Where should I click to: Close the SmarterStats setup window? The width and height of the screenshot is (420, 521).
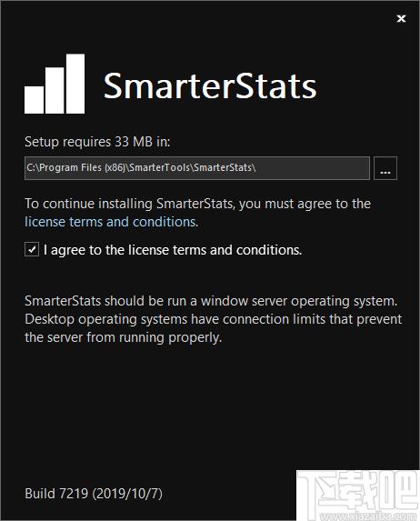401,18
